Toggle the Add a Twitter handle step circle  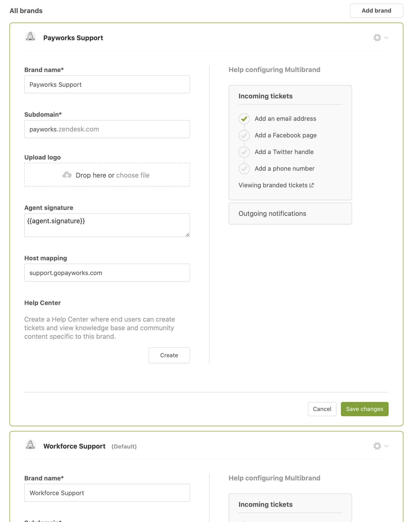[x=244, y=152]
